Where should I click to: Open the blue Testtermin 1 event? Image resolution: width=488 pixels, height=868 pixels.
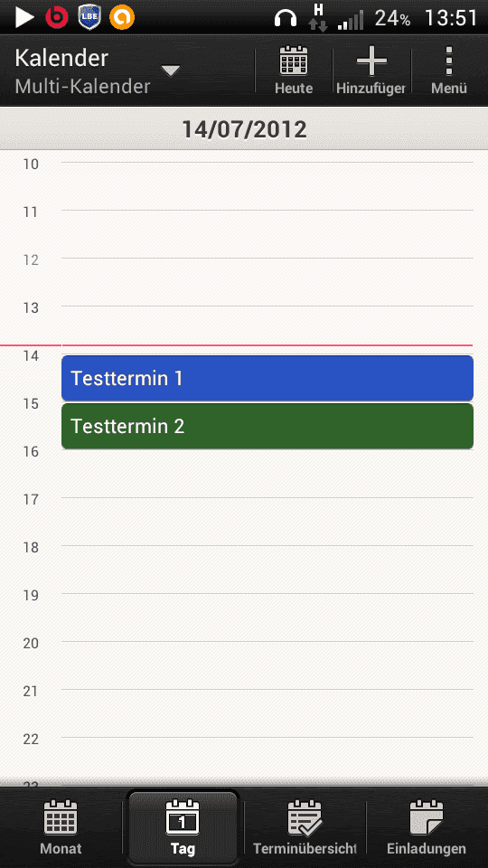pyautogui.click(x=267, y=378)
